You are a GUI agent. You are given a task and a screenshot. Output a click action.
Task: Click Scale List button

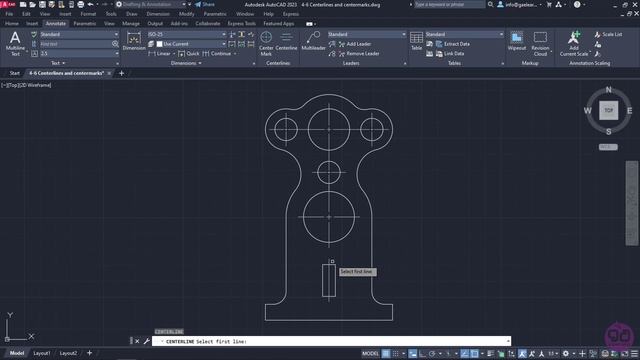pos(608,34)
